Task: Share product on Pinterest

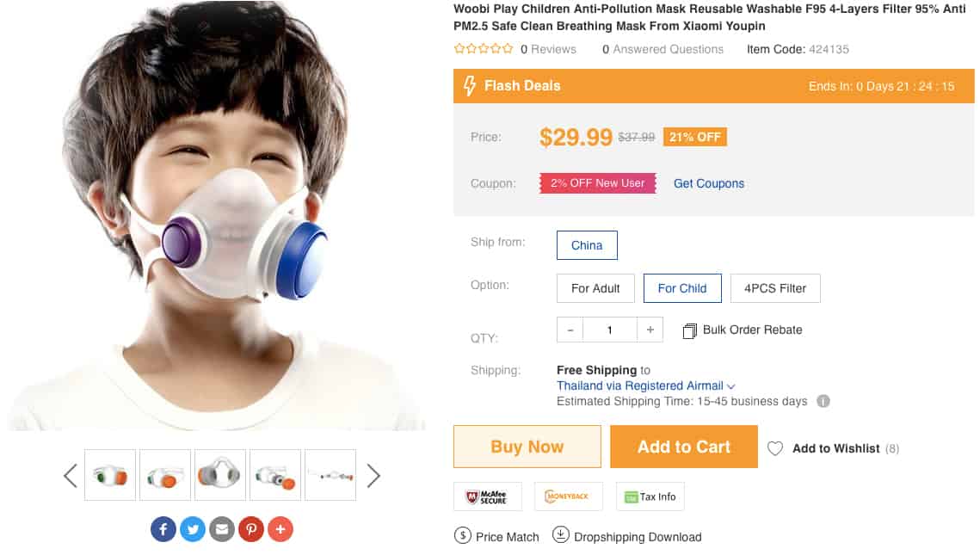Action: 251,528
